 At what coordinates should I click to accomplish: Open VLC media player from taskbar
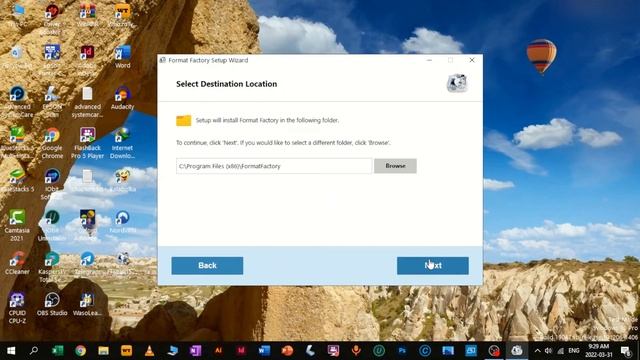point(149,351)
